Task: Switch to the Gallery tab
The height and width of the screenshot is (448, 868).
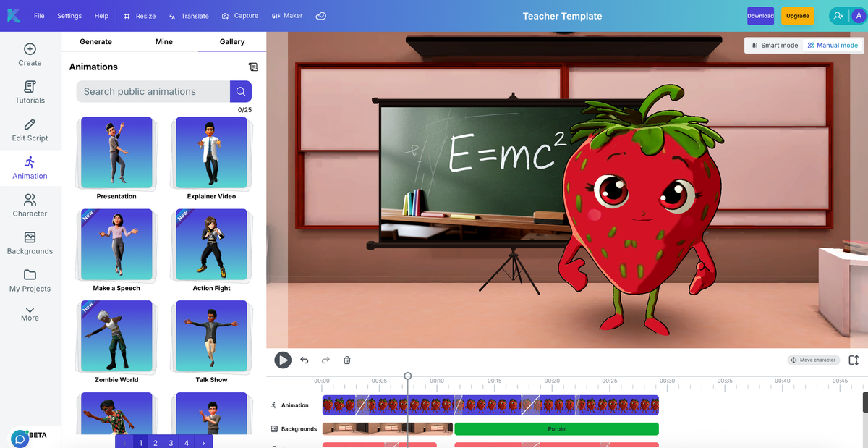Action: [232, 42]
